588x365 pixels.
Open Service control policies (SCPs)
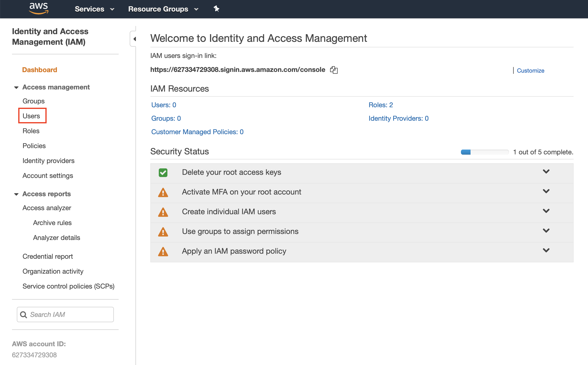point(68,286)
